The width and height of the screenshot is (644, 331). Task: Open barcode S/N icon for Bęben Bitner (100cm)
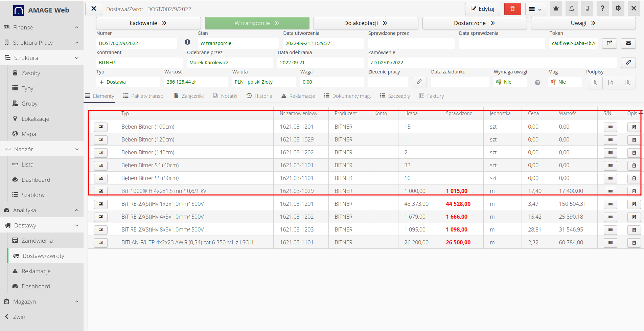pos(610,127)
